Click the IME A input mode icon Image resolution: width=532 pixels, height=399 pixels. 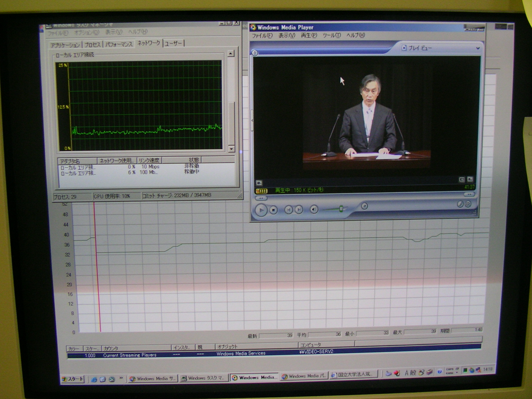coord(406,373)
